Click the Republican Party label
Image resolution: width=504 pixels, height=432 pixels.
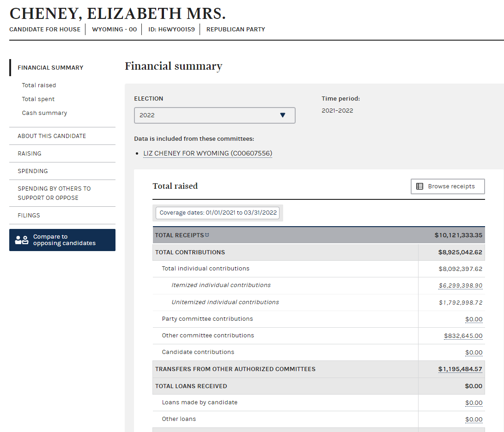[x=236, y=29]
